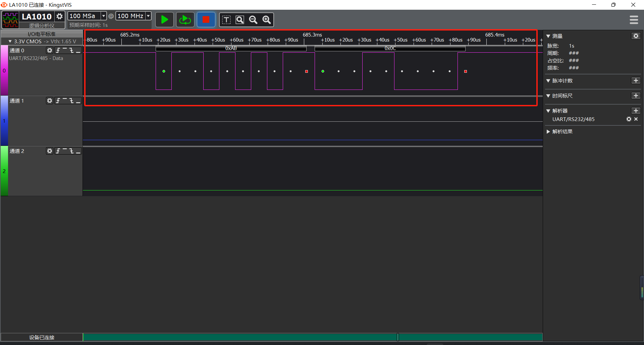Set high level trigger on 通道 0
The image size is (644, 345).
(x=65, y=50)
